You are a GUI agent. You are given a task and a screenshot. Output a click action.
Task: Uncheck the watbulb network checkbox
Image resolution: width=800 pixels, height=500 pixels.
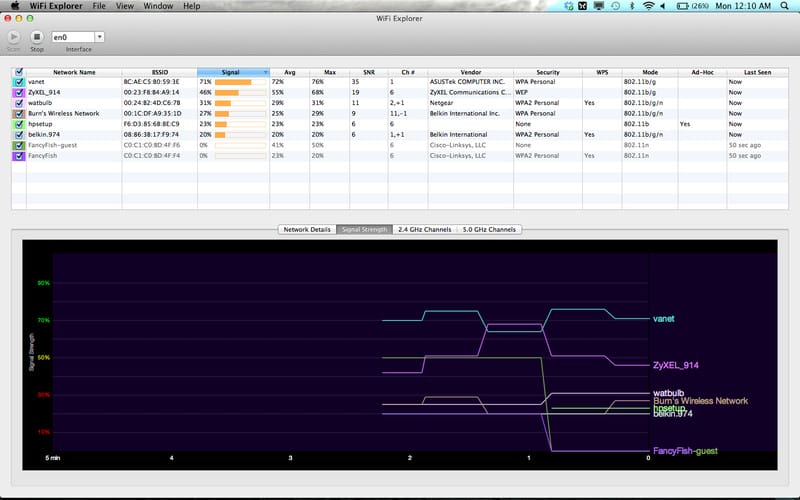tap(19, 103)
